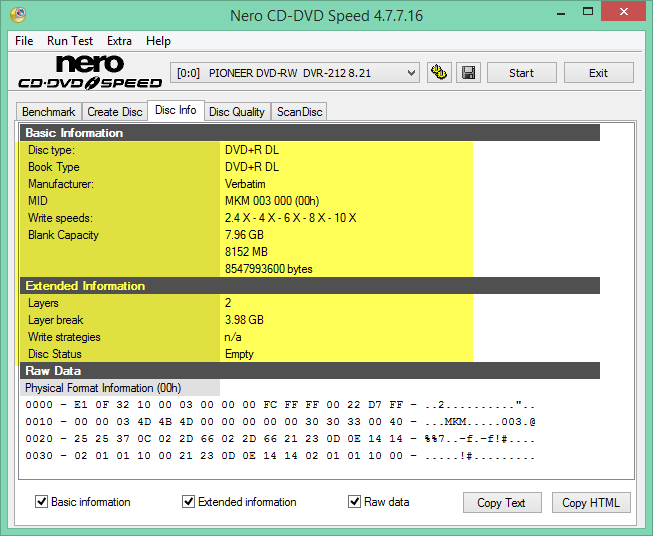Screen dimensions: 653x536
Task: Switch to the Benchmark tab
Action: pyautogui.click(x=49, y=112)
